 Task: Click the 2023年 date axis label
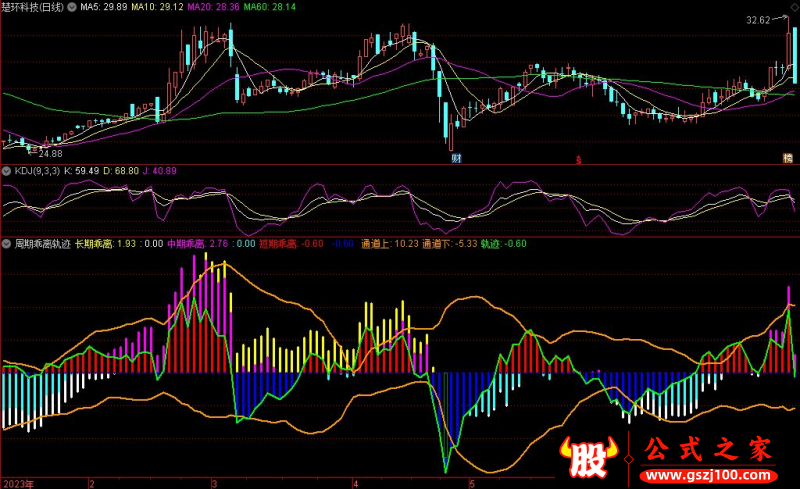[x=18, y=482]
